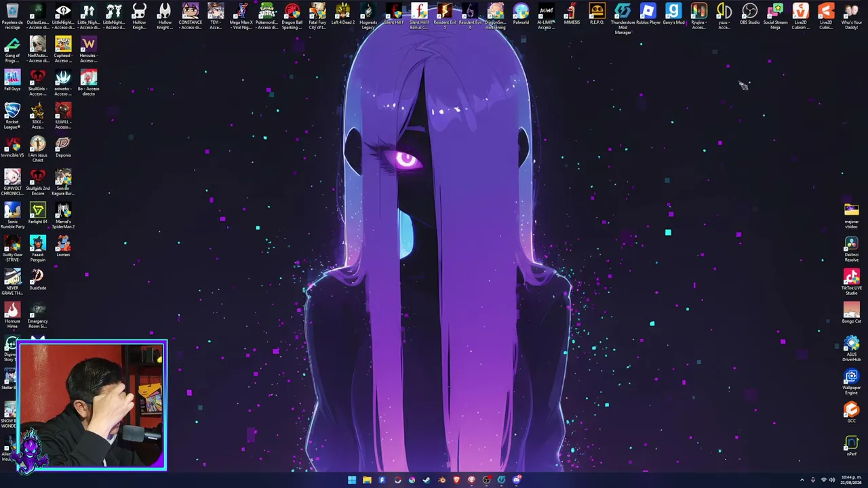Select the Sonic Rumble Party icon
868x488 pixels.
[x=12, y=215]
